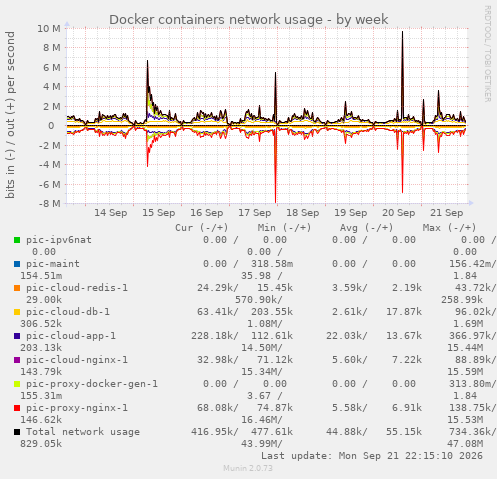Image resolution: width=497 pixels, height=479 pixels.
Task: Click the '-4 M' y-axis label
Action: [50, 165]
